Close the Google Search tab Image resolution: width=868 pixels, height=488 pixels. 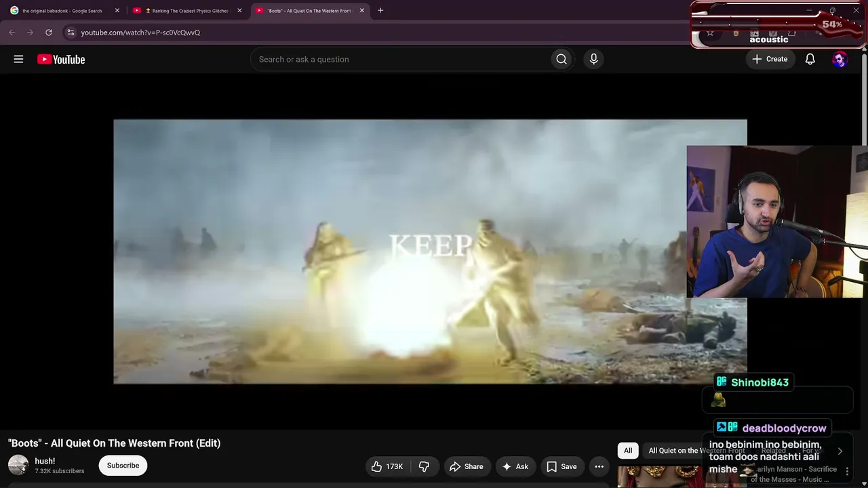tap(117, 10)
